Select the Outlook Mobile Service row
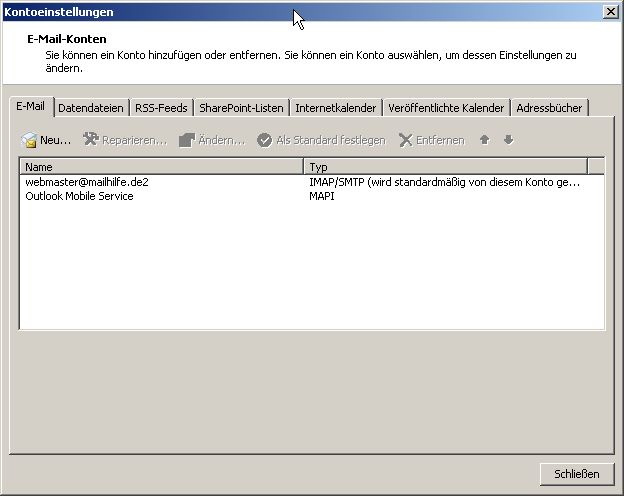The image size is (624, 496). point(312,196)
